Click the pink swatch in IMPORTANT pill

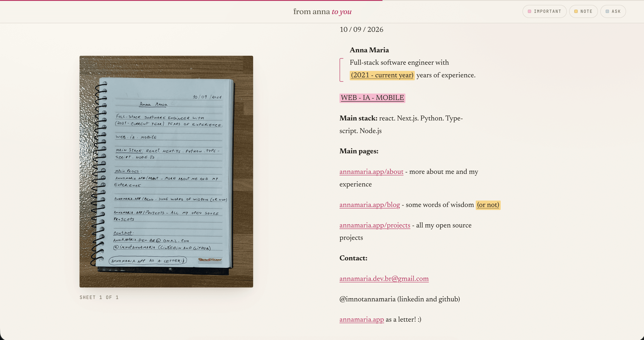(529, 11)
